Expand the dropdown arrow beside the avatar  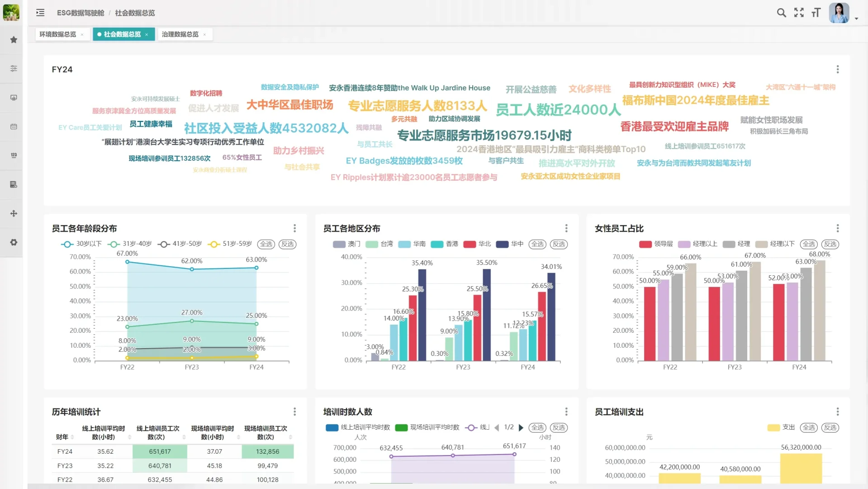pyautogui.click(x=856, y=19)
